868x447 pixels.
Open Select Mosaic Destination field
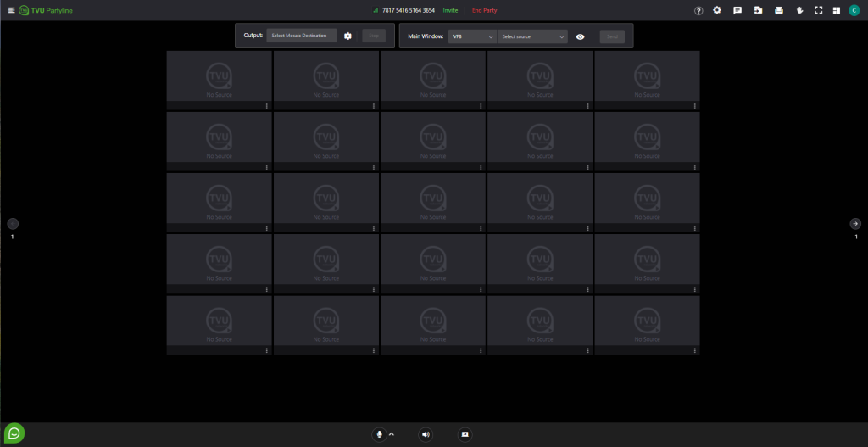coord(302,36)
